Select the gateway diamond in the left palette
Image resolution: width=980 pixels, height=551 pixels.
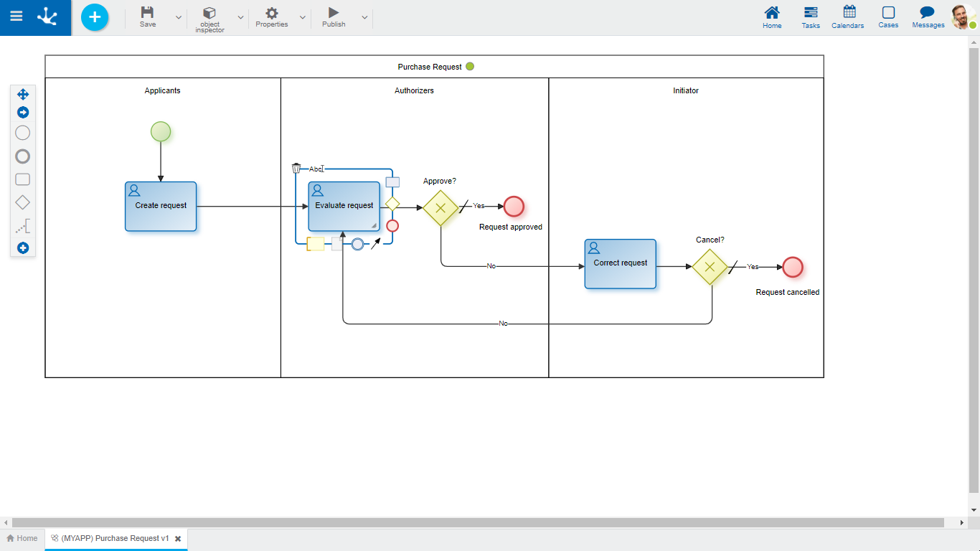coord(23,203)
